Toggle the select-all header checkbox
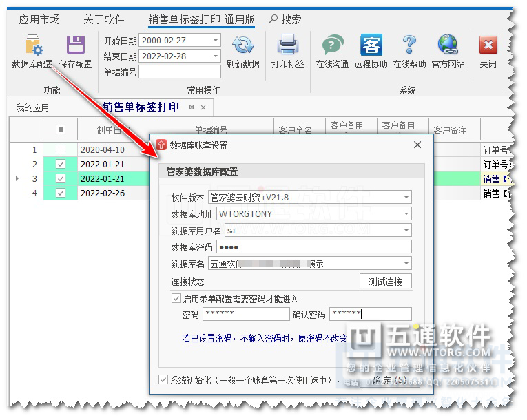This screenshot has width=527, height=420. pyautogui.click(x=61, y=129)
